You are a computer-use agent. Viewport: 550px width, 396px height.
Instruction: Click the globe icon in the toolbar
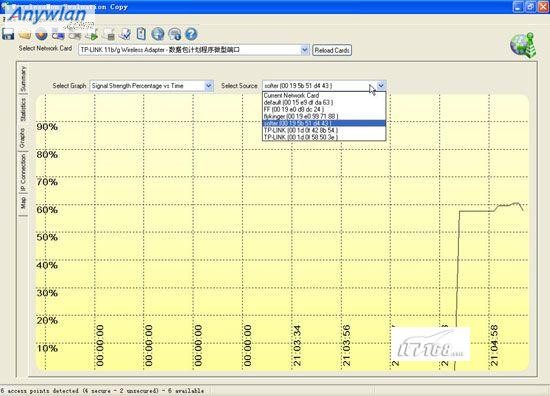pos(157,34)
